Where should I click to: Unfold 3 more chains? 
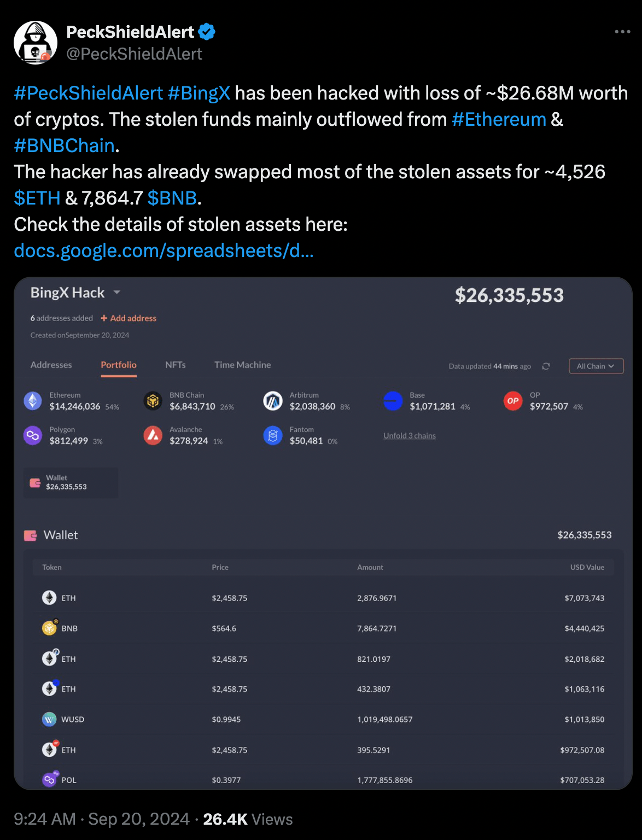click(410, 436)
